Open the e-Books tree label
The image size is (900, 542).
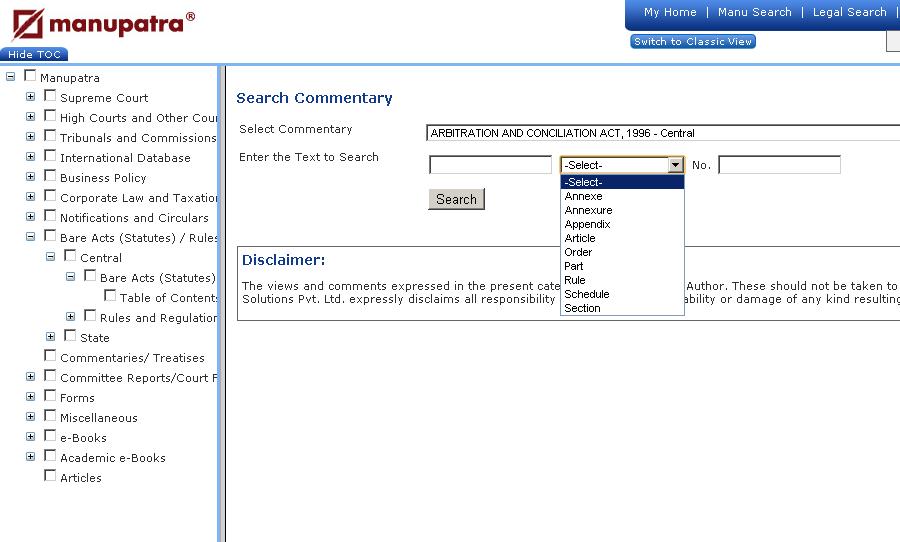coord(83,438)
